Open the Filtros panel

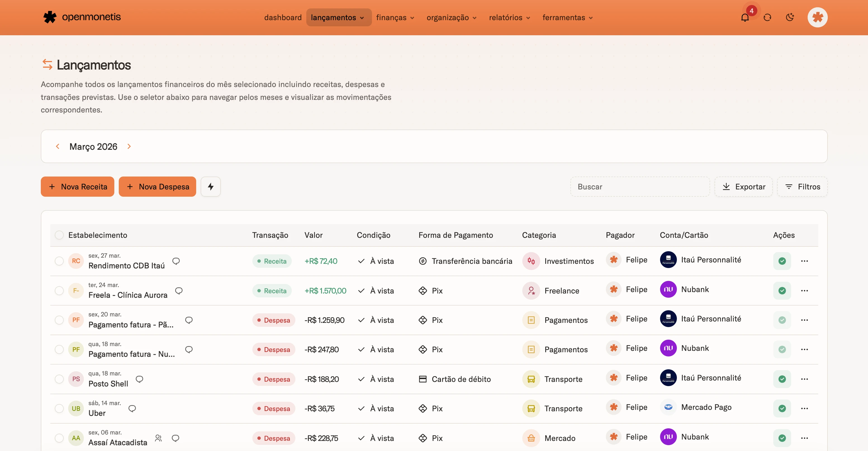[x=802, y=187]
